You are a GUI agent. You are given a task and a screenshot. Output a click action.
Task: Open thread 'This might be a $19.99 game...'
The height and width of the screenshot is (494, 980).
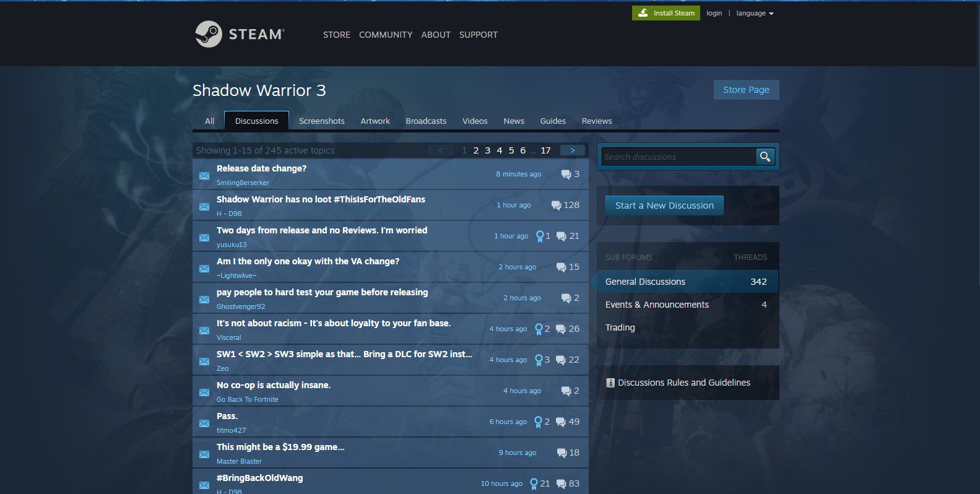[x=280, y=447]
